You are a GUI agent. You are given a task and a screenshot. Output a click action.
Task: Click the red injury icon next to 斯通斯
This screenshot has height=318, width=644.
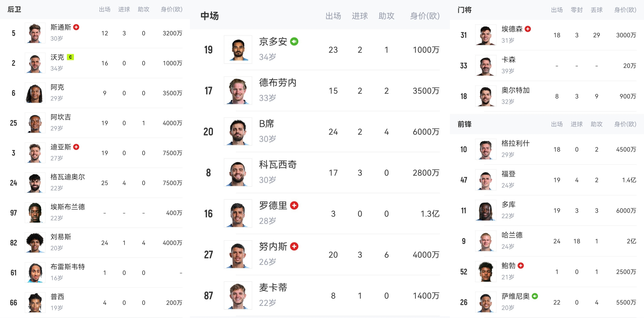tap(76, 27)
